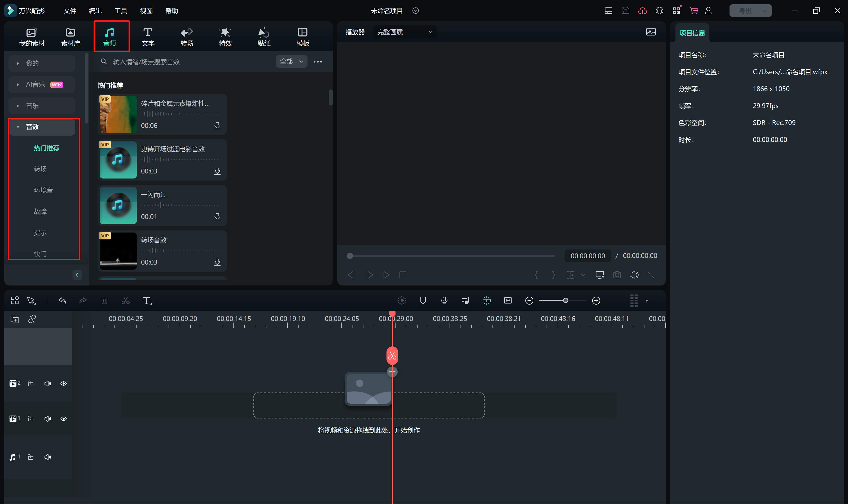Click the scissors split icon in timeline toolbar
This screenshot has width=848, height=504.
(125, 301)
